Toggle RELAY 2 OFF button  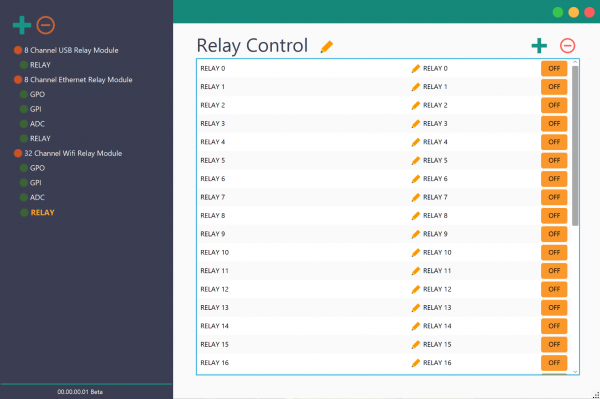[554, 105]
